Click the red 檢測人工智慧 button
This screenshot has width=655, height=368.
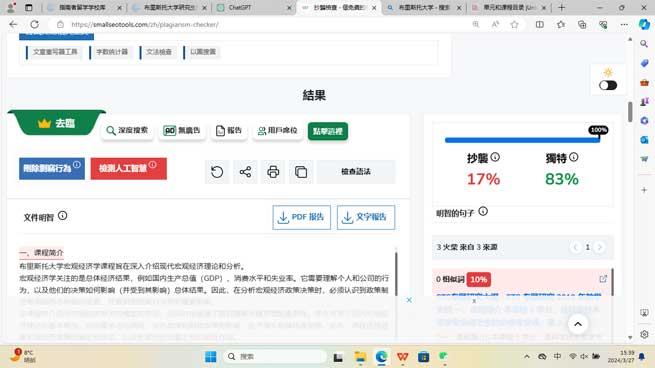[129, 168]
